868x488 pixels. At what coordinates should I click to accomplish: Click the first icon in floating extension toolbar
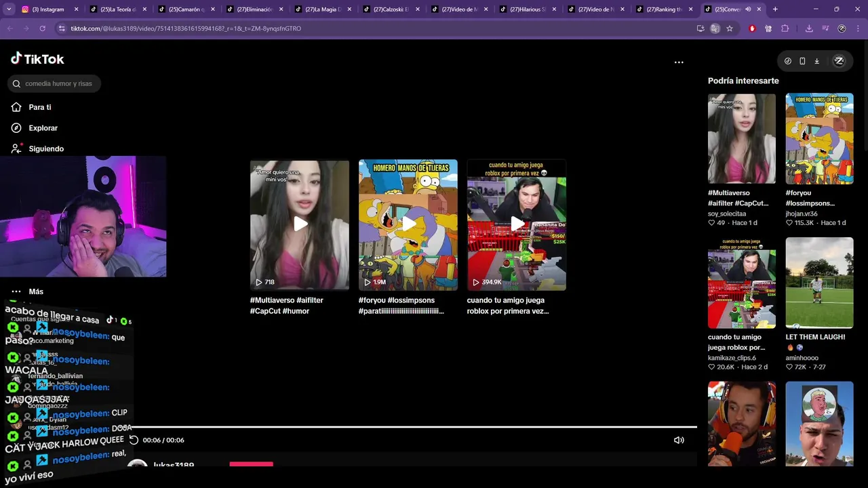787,61
